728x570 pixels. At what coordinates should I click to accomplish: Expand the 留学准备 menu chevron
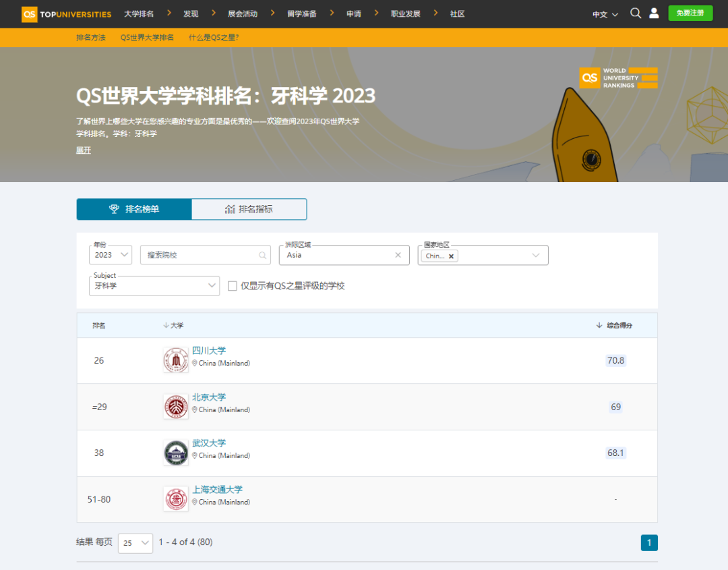coord(332,13)
